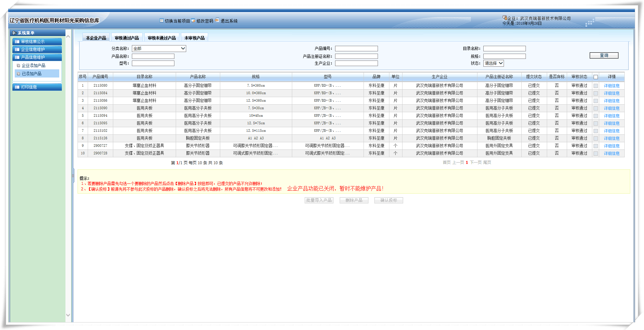This screenshot has width=644, height=330.
Task: Toggle the select-all checkbox in table header
Action: (x=596, y=77)
